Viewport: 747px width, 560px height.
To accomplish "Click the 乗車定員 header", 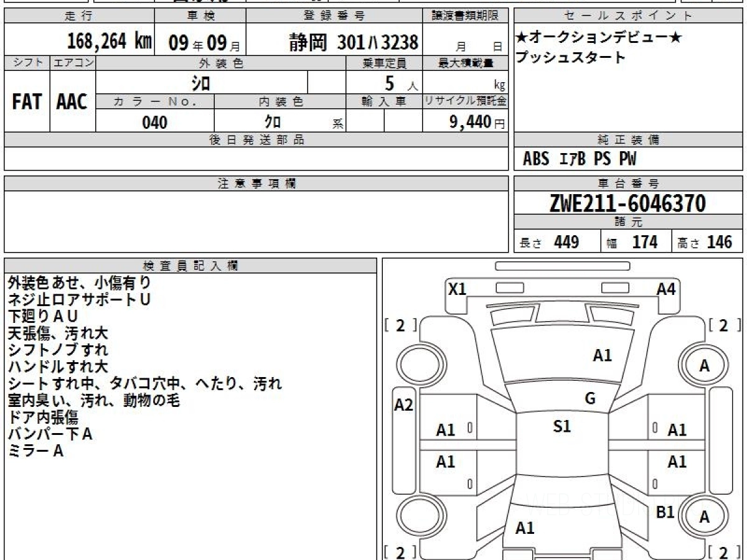I will click(x=384, y=63).
